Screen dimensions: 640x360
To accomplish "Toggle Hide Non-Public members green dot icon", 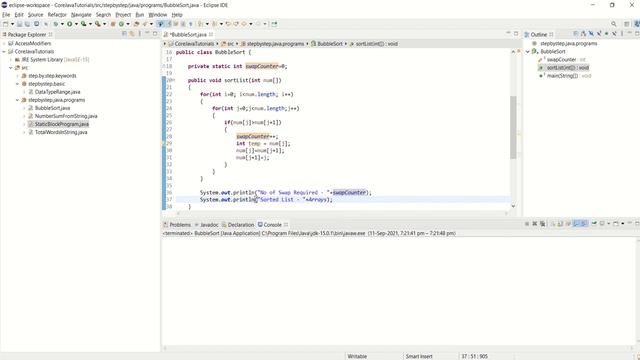I will pyautogui.click(x=607, y=34).
